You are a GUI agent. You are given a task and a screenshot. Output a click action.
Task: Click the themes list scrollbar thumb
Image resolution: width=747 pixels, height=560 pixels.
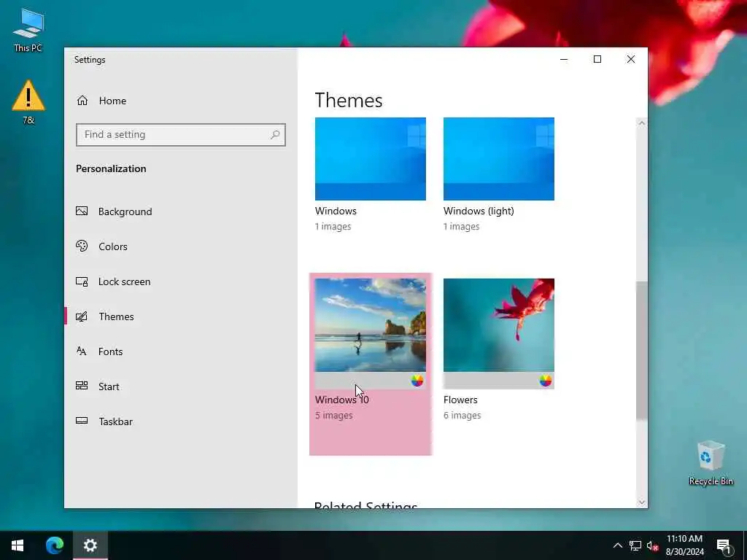pos(642,351)
